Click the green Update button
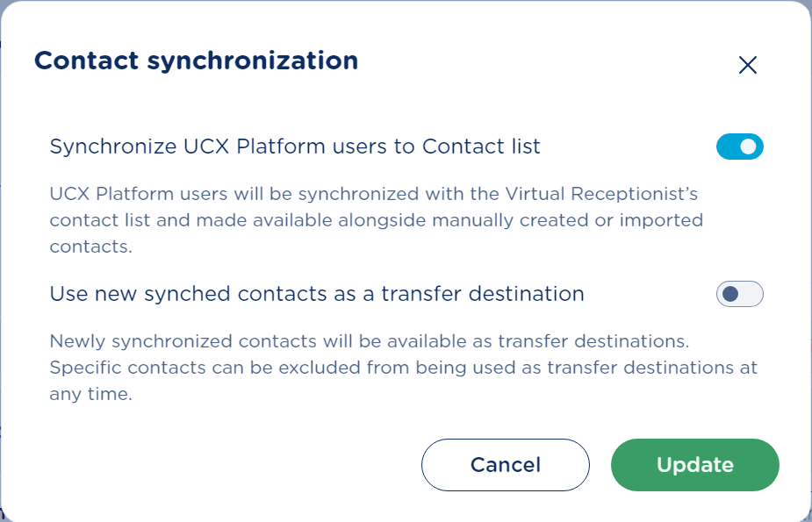This screenshot has width=812, height=522. pyautogui.click(x=694, y=464)
